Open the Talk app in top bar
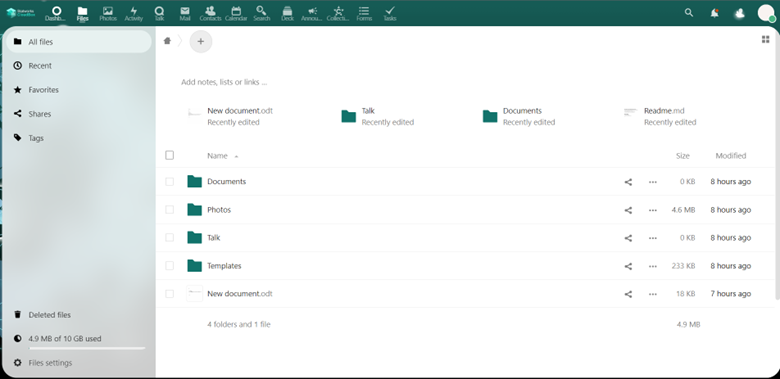 click(159, 13)
